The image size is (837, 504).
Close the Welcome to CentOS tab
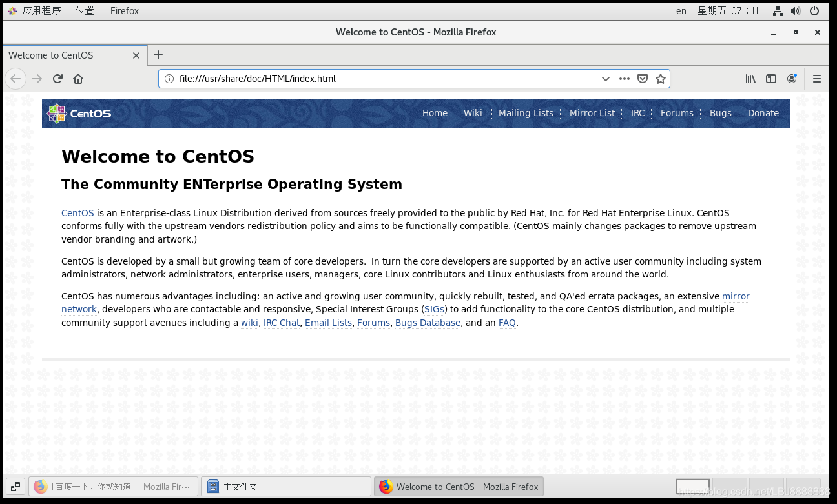pos(136,55)
